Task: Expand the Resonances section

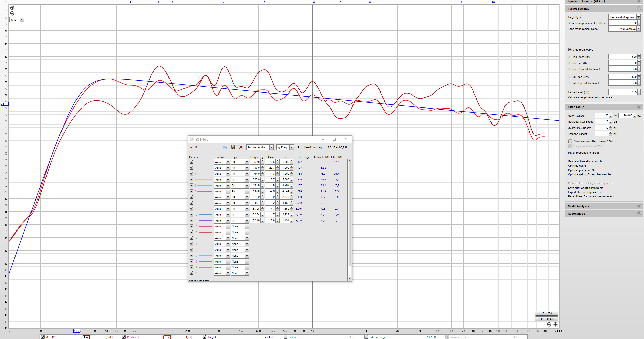Action: pyautogui.click(x=639, y=214)
